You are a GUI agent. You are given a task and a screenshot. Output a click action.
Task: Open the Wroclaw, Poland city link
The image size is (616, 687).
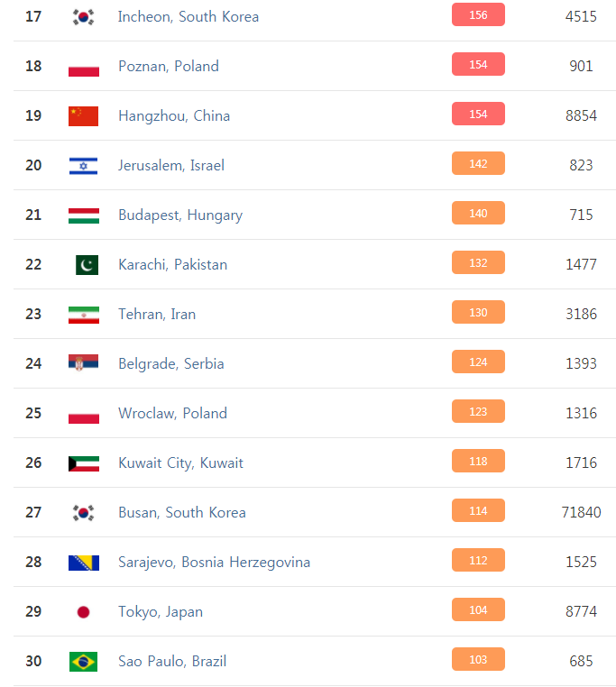pos(173,413)
